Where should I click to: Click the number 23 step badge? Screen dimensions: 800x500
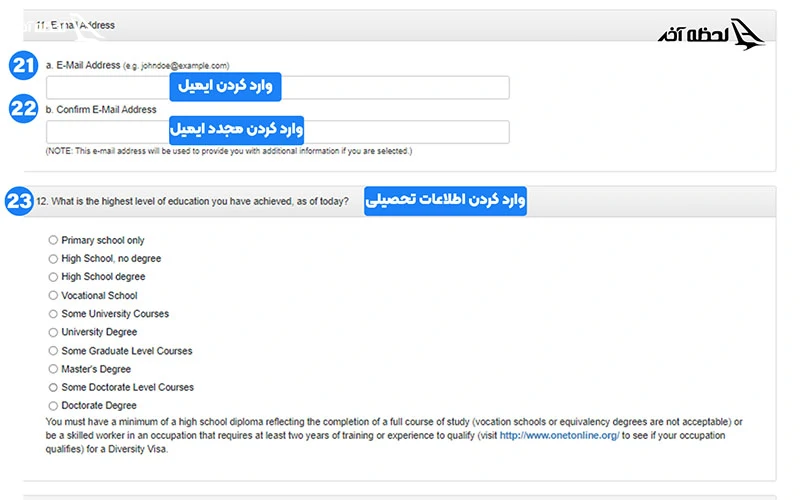tap(19, 201)
